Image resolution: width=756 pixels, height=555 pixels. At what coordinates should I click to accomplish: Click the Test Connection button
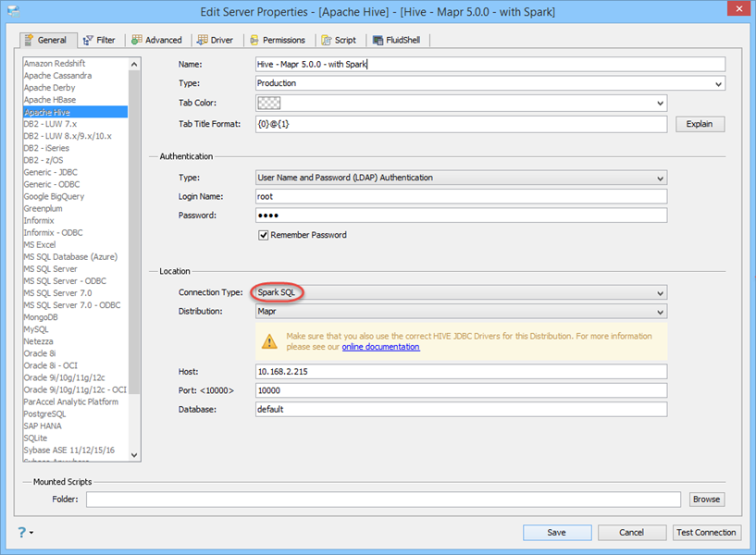[706, 533]
